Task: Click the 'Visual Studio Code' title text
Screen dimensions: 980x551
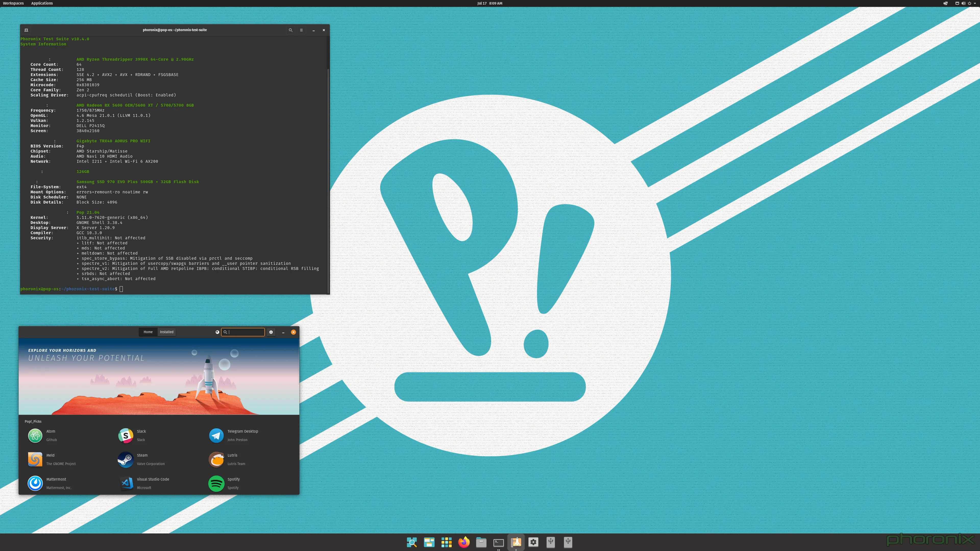Action: pos(153,479)
